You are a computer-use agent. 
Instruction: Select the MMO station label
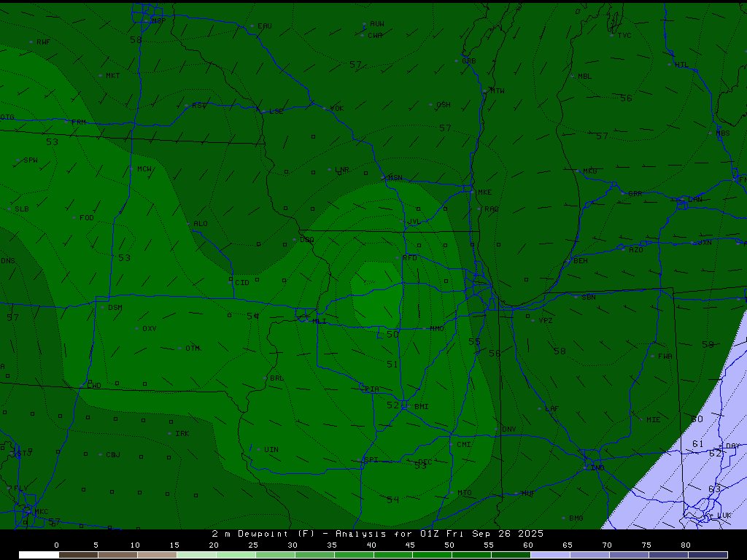pyautogui.click(x=437, y=329)
